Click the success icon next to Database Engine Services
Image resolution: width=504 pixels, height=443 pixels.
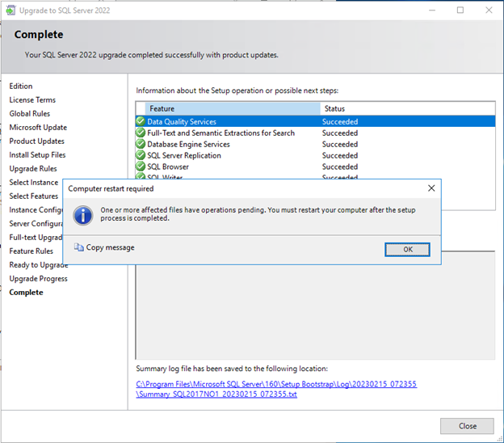coord(141,145)
